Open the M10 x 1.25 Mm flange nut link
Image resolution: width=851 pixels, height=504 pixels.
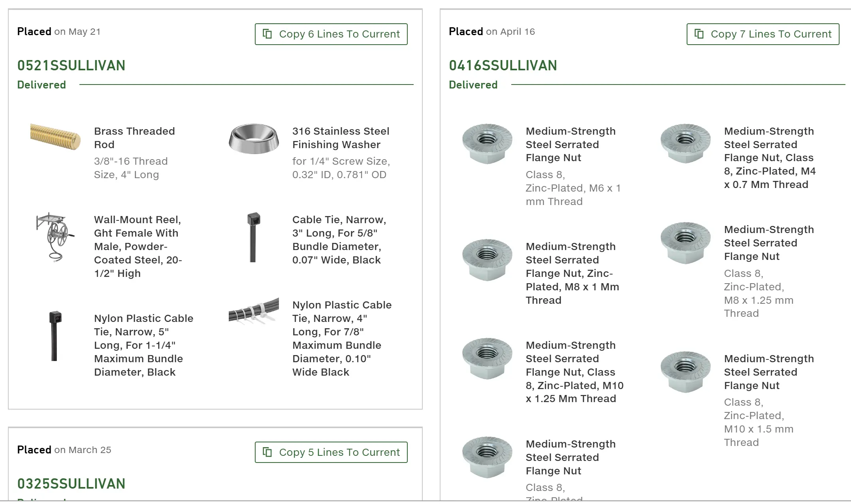[574, 372]
